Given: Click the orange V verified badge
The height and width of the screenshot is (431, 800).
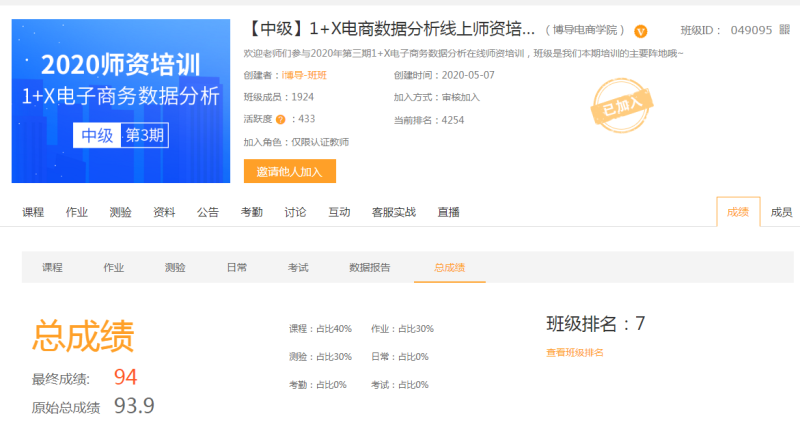Looking at the screenshot, I should pyautogui.click(x=641, y=31).
